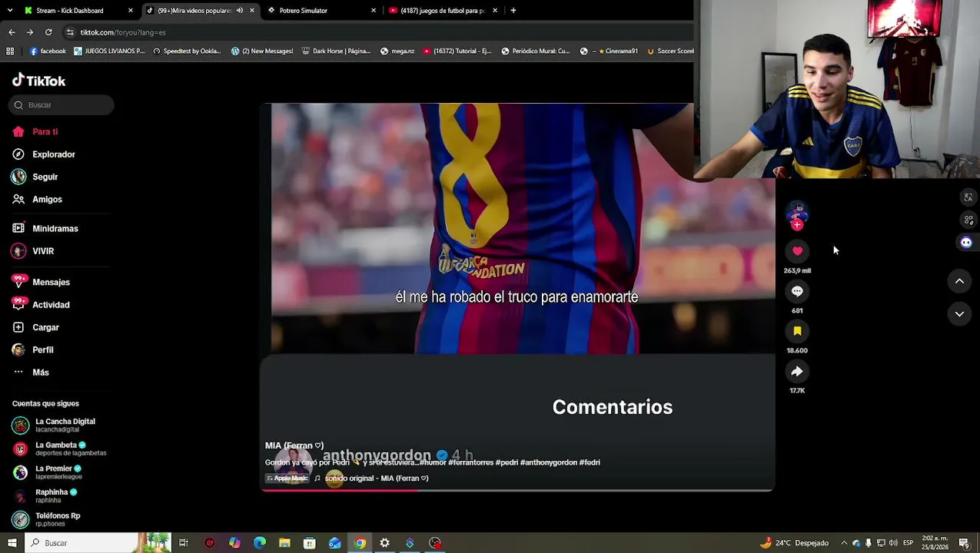Click the TikTok logo
Screen dimensions: 980x553
coord(38,81)
